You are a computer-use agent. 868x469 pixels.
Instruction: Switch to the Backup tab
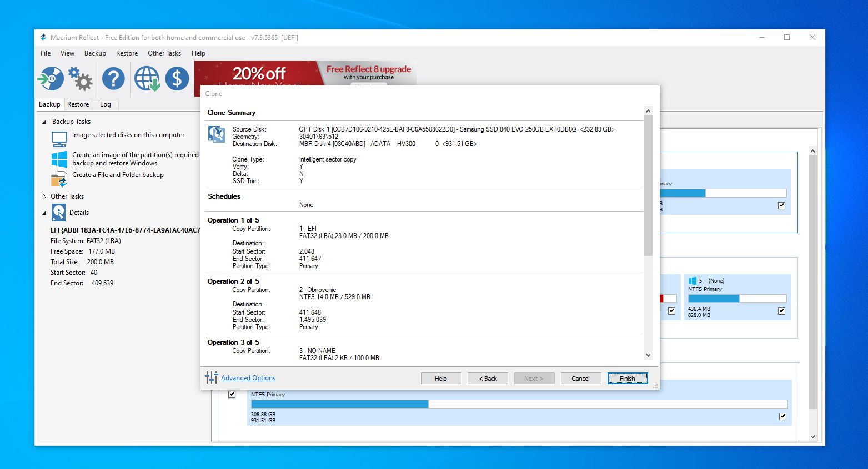49,104
